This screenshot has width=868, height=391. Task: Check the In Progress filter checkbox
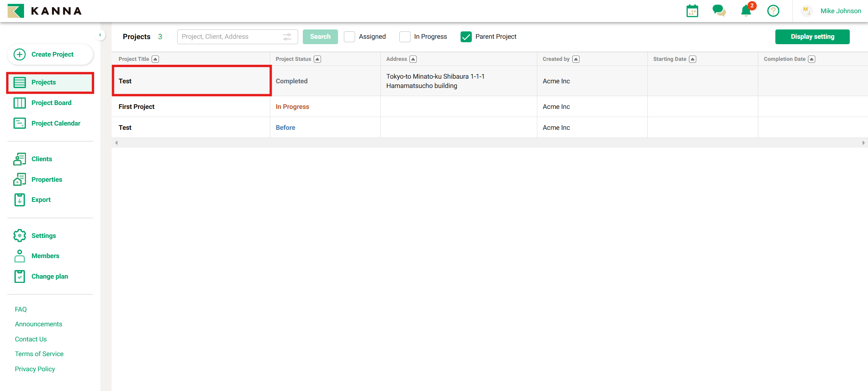(x=405, y=37)
